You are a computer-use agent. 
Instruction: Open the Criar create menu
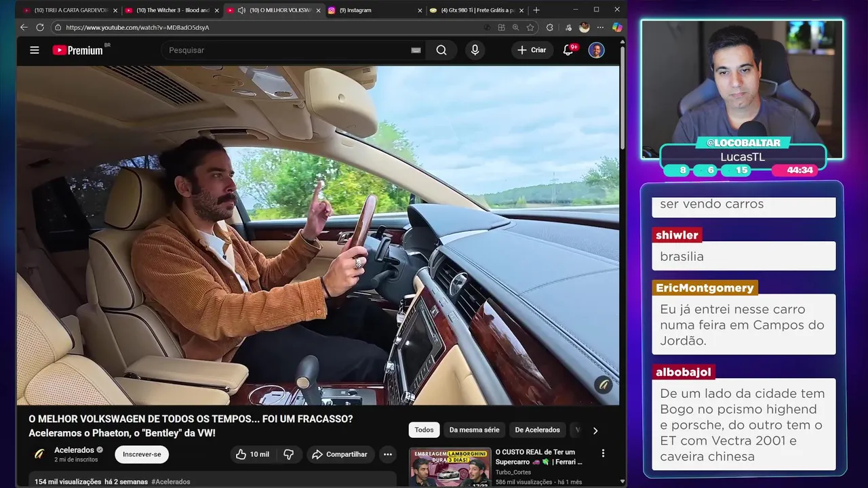click(x=532, y=50)
